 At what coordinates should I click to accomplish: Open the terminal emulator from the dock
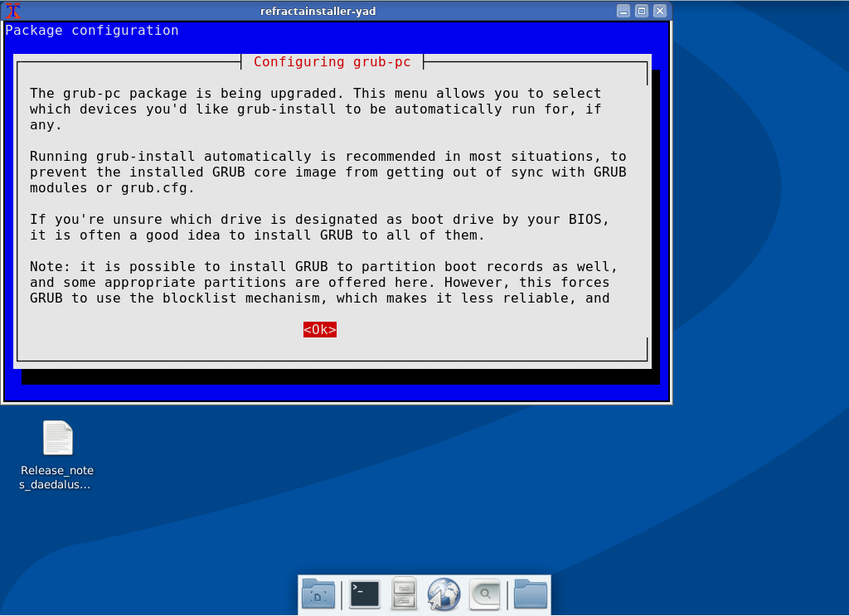pyautogui.click(x=364, y=594)
